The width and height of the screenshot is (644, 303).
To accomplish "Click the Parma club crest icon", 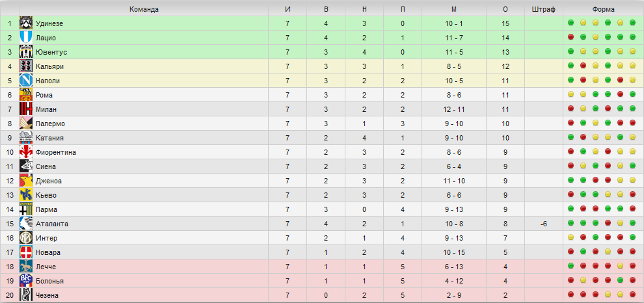I will tap(26, 209).
